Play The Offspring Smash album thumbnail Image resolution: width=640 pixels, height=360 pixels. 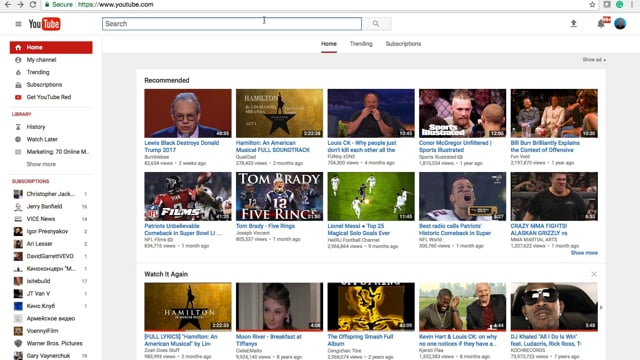(x=371, y=307)
